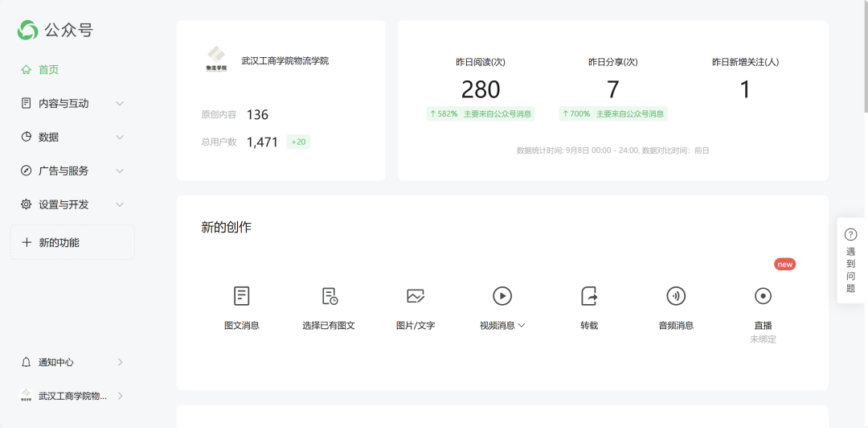
Task: Click the 首页 home icon
Action: click(26, 70)
